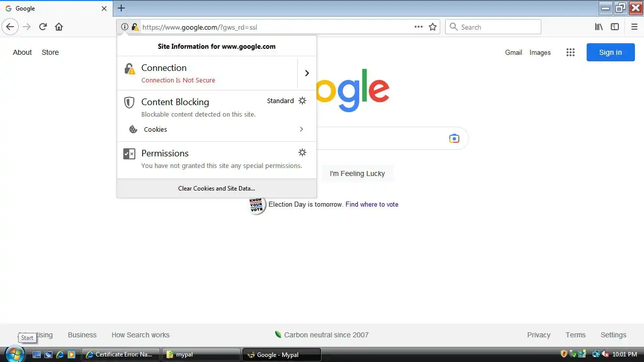
Task: Click the tray icon with green checkmark
Action: pos(574,354)
